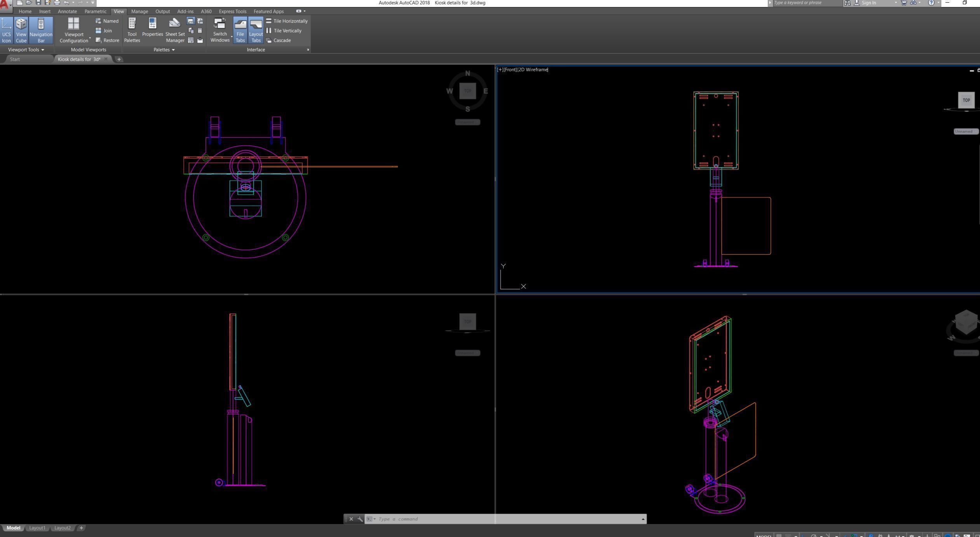Click the Save icon in quick access toolbar
The height and width of the screenshot is (537, 980).
click(38, 3)
